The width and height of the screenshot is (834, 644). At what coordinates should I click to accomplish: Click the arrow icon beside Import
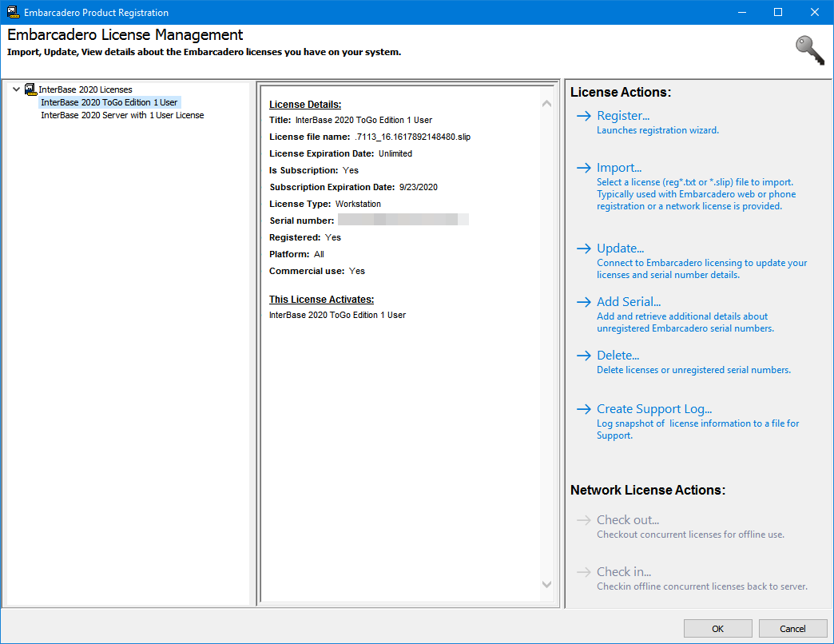(x=583, y=168)
